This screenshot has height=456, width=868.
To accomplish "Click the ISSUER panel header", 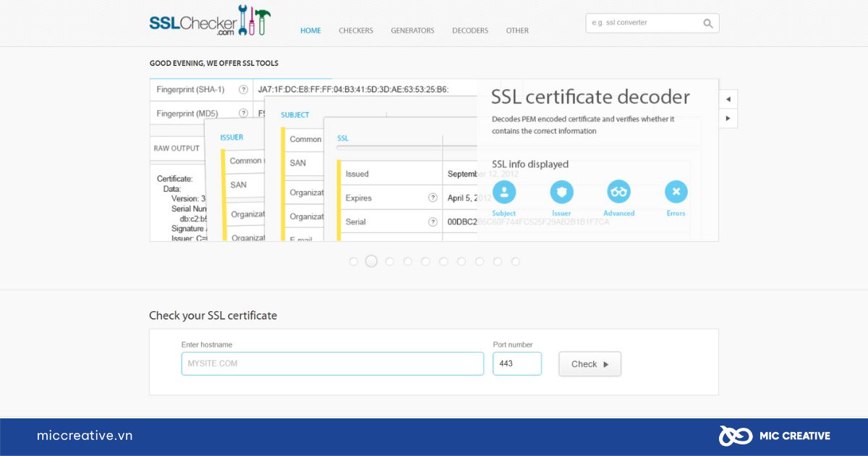I will [x=231, y=137].
